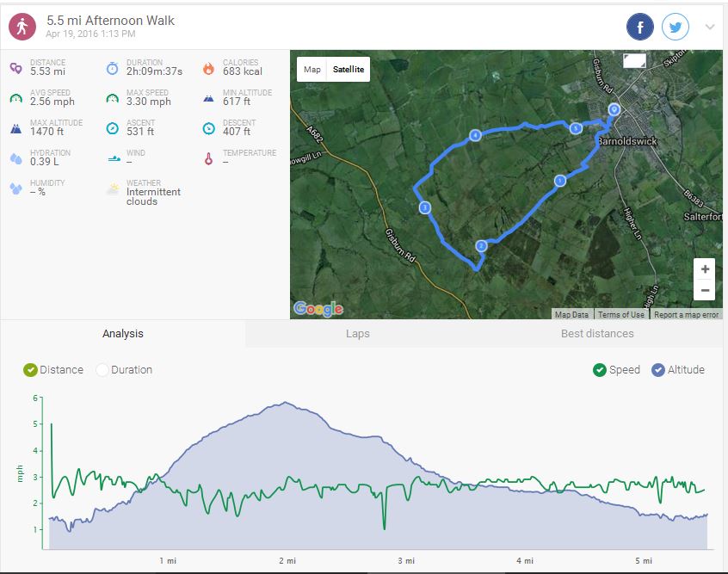This screenshot has height=574, width=728.
Task: Click the pink walking activity icon
Action: [x=22, y=27]
